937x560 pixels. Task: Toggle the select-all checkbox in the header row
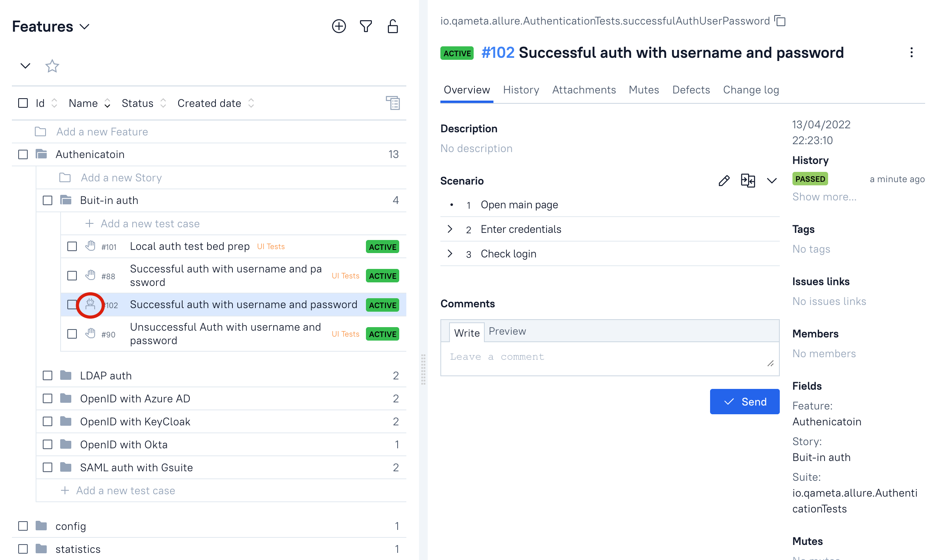click(x=22, y=103)
